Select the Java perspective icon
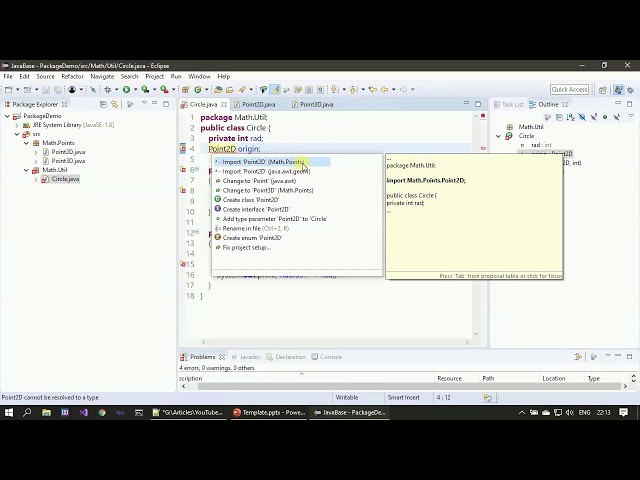 pyautogui.click(x=618, y=90)
